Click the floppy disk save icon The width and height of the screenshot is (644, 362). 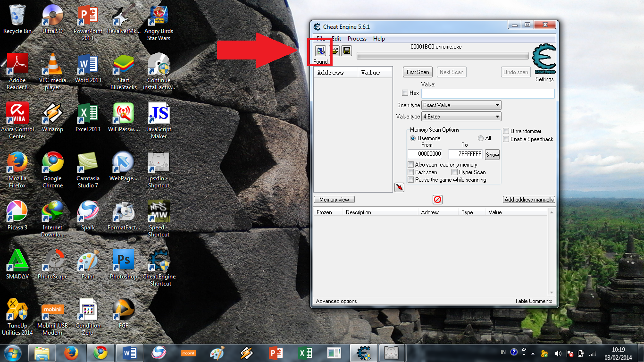point(347,51)
